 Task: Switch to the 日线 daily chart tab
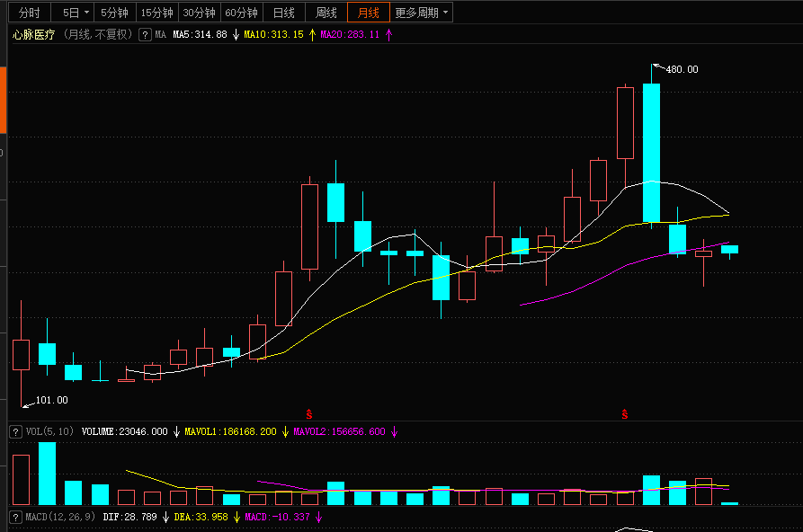coord(283,13)
